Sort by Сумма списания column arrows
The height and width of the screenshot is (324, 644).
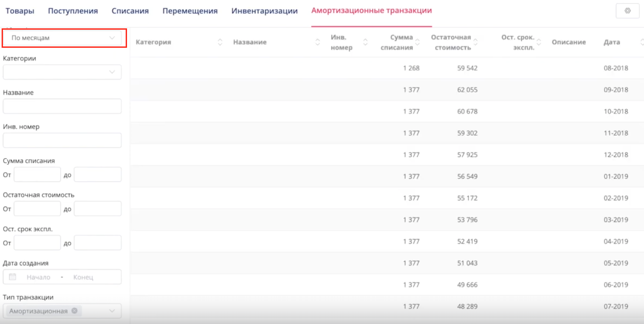click(x=417, y=42)
